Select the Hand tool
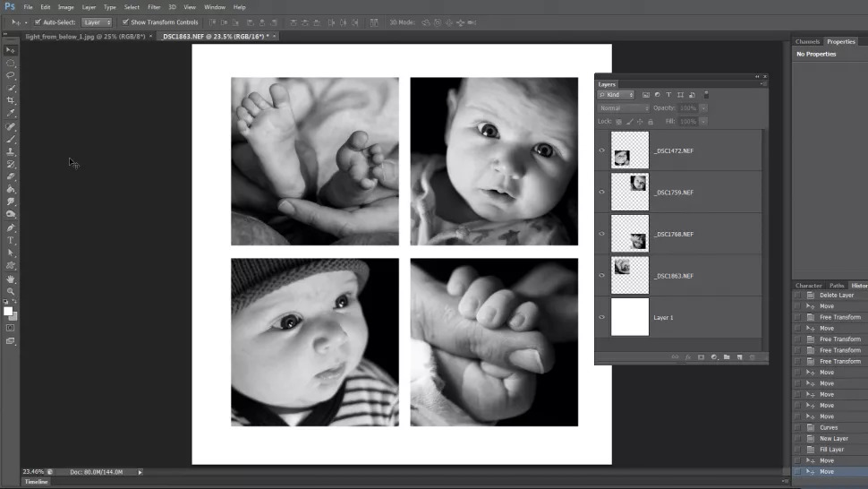868x489 pixels. point(11,279)
